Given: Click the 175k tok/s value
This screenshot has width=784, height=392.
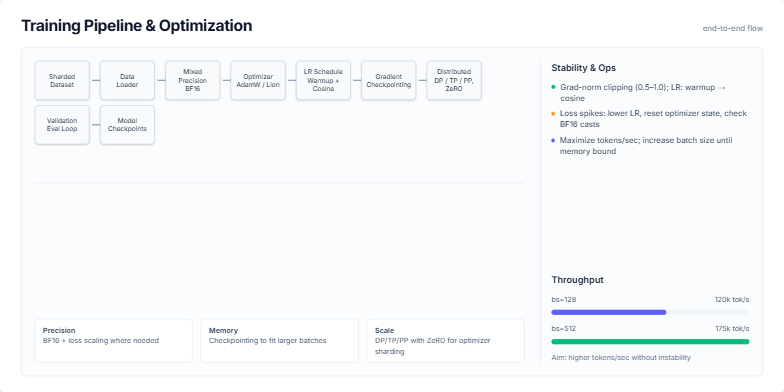Looking at the screenshot, I should [732, 329].
